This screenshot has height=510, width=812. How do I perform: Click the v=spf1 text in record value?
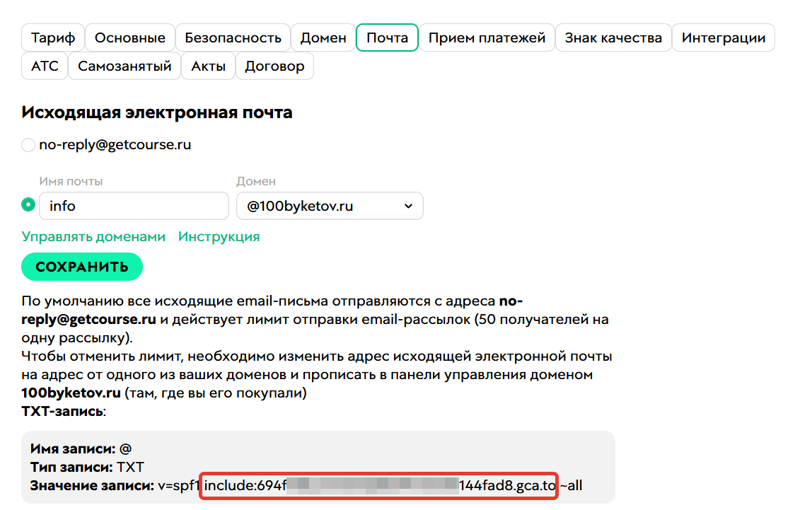(179, 486)
